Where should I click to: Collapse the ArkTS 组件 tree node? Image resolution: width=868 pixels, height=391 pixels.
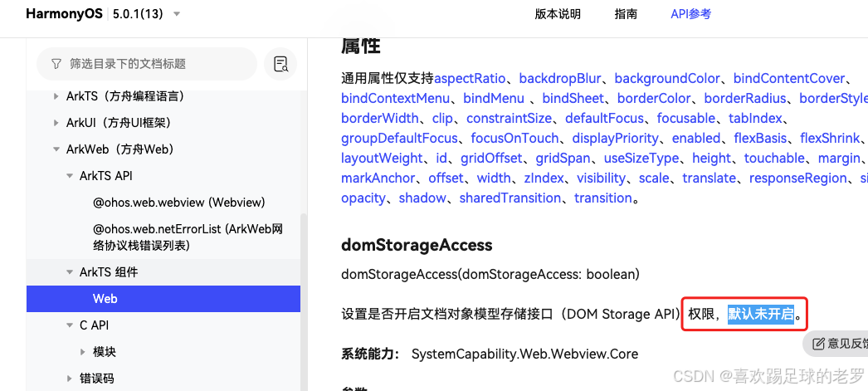pos(69,272)
